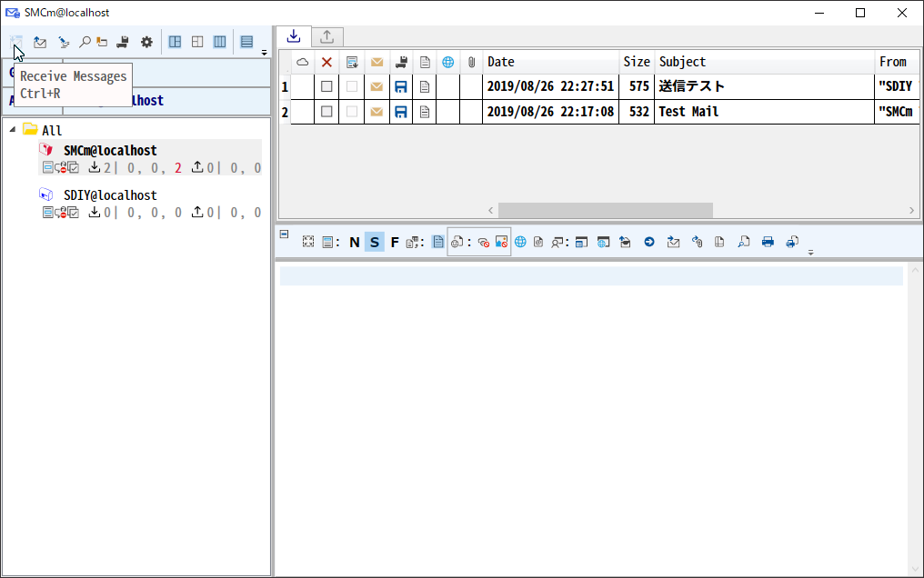The image size is (924, 578).
Task: Open the message with subject Test Mail
Action: [688, 112]
